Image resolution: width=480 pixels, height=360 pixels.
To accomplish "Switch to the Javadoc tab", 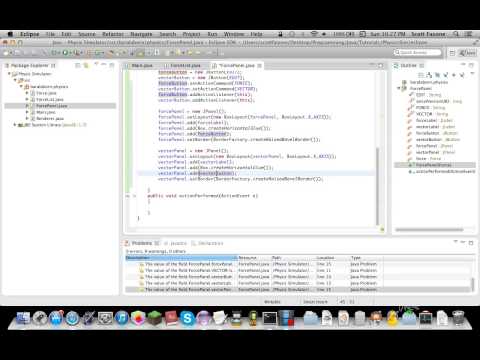I will click(x=176, y=243).
